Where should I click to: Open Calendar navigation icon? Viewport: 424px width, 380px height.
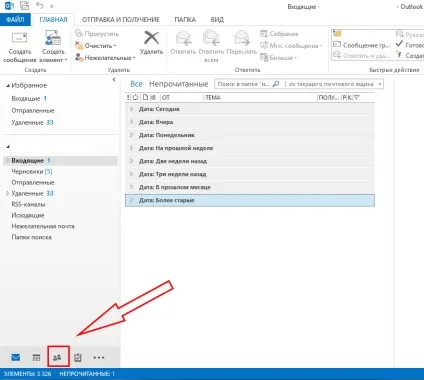(36, 357)
